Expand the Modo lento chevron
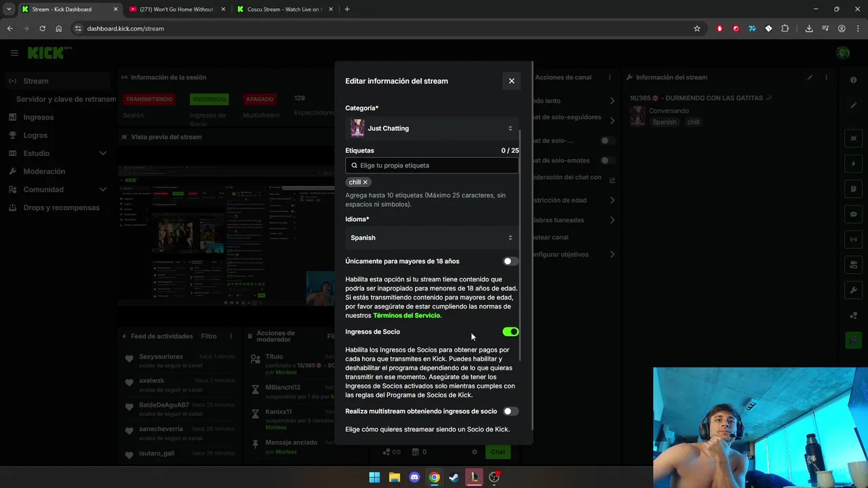 point(612,101)
